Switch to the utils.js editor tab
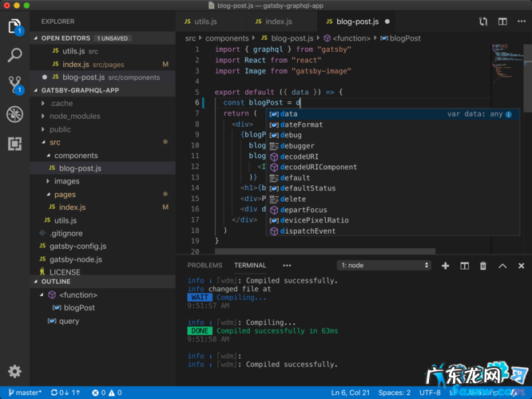Viewport: 532px width, 399px height. point(205,22)
